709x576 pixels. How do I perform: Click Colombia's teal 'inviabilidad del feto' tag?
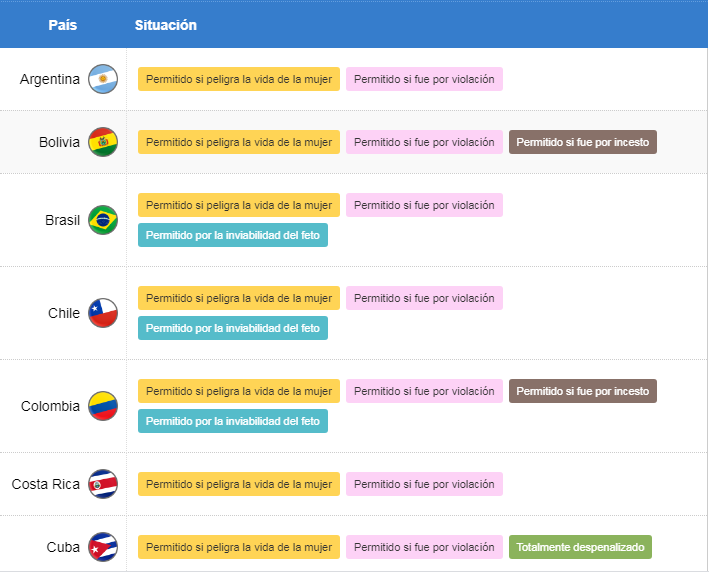coord(233,421)
